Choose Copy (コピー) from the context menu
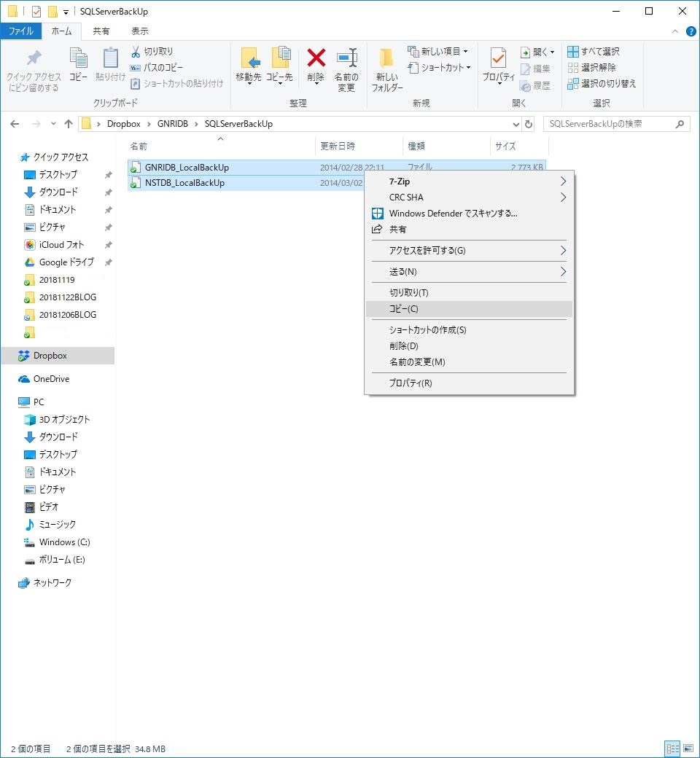 [x=404, y=309]
